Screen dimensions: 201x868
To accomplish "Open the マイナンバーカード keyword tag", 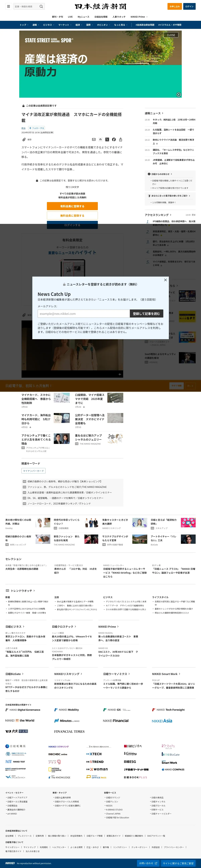I will click(33, 471).
